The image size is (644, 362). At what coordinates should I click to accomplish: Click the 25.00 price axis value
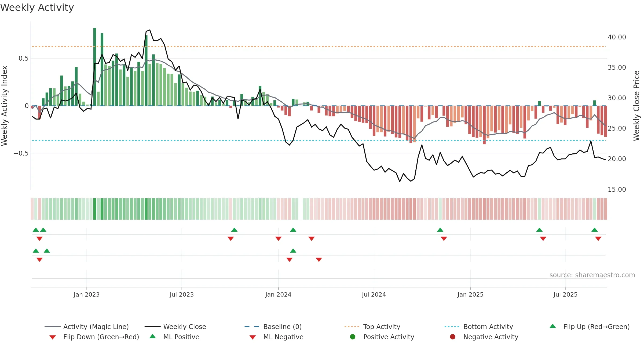pos(617,128)
